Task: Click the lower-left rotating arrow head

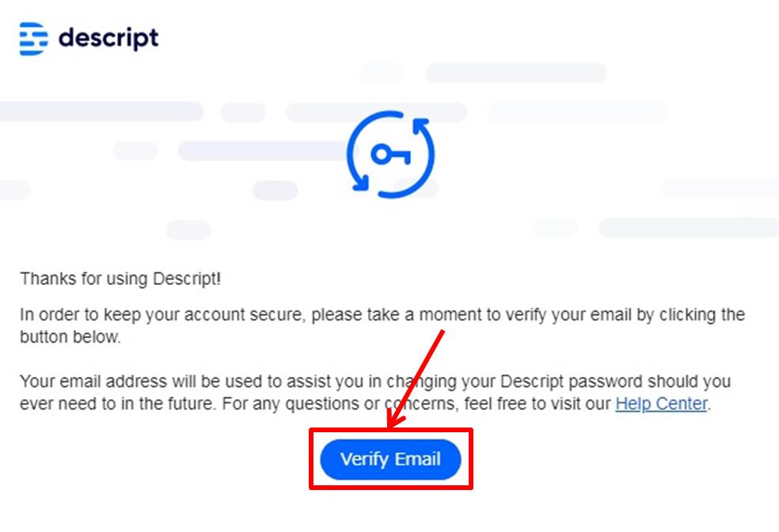Action: tap(360, 182)
